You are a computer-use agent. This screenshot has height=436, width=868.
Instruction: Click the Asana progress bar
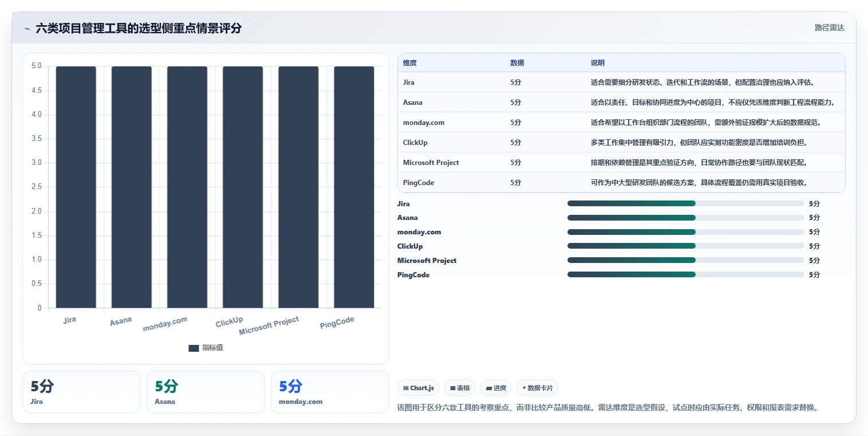tap(686, 218)
